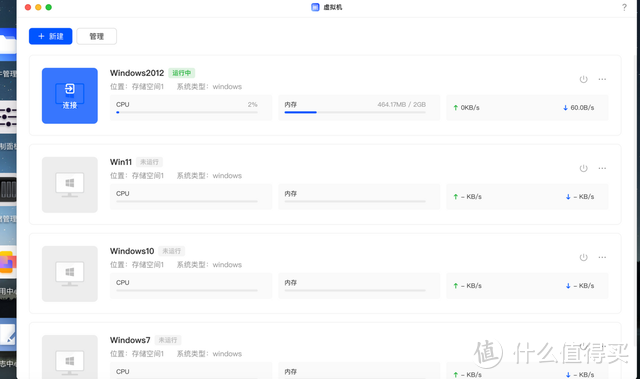Image resolution: width=640 pixels, height=379 pixels.
Task: Click the 464.17MB / 2GB memory value
Action: click(402, 104)
